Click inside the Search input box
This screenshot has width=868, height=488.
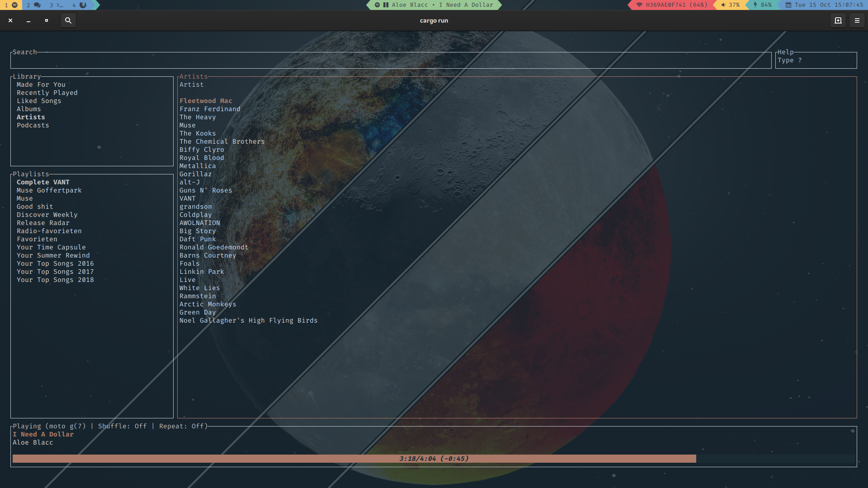click(391, 61)
